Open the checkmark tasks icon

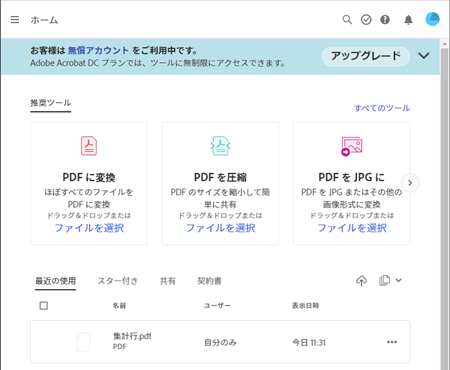366,20
